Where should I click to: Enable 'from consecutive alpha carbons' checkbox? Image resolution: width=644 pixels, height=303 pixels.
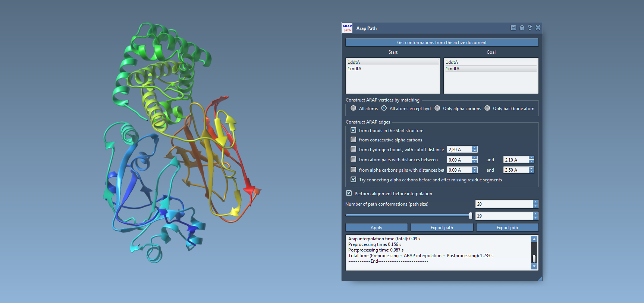click(x=354, y=140)
